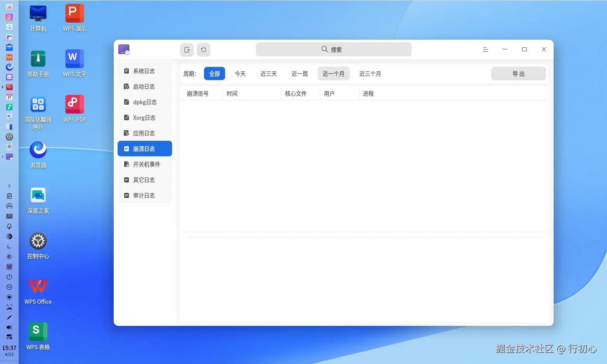Select the WPS PDF desktop icon
Viewport: 607px width, 364px height.
(x=75, y=109)
